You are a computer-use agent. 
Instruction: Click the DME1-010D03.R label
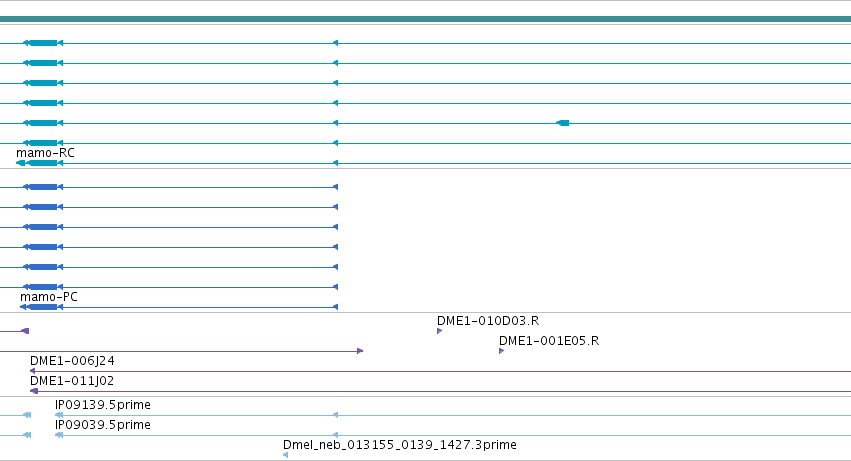(488, 321)
